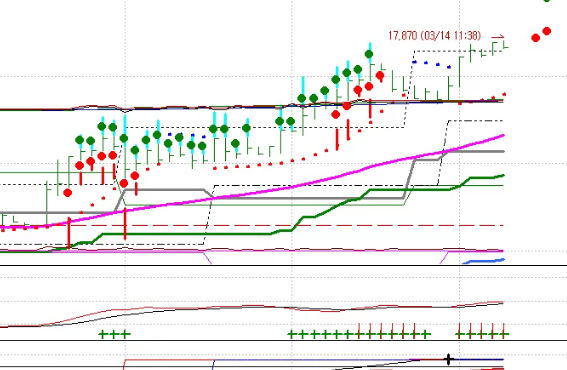Click the red arrow beside the 17,870 label

coord(498,37)
